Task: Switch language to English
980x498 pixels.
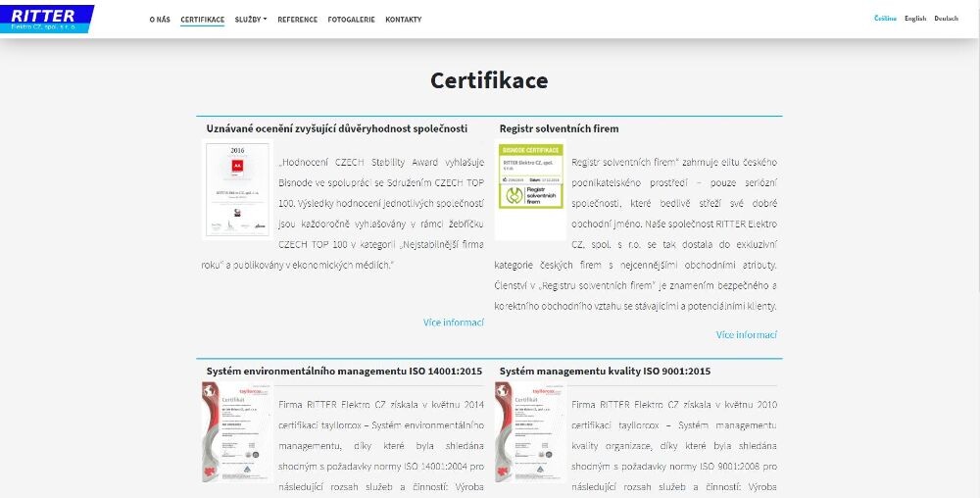Action: pos(915,18)
